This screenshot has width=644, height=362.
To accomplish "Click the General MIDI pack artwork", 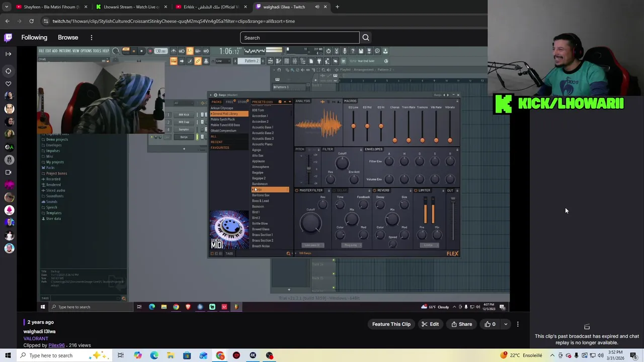I will [x=229, y=230].
